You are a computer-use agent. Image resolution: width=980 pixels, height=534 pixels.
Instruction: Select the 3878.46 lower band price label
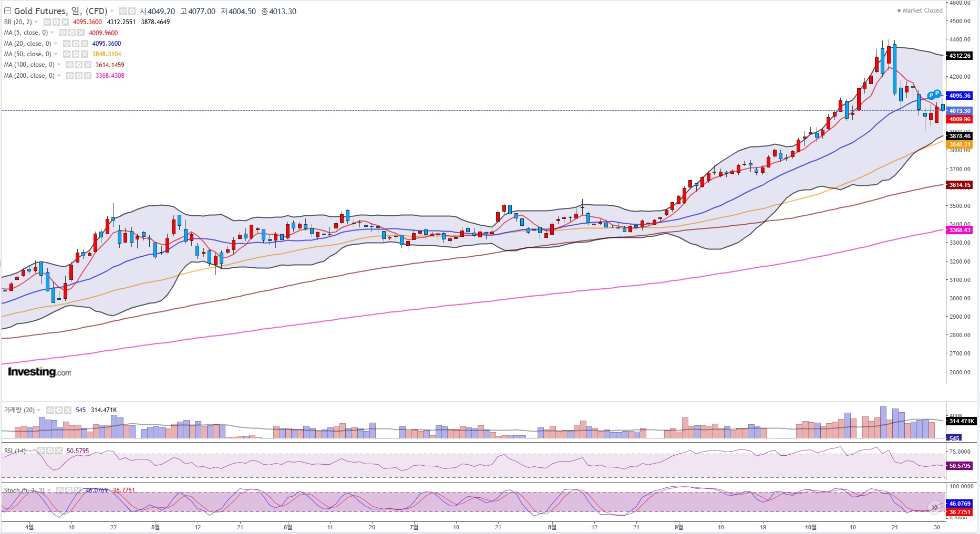click(x=960, y=136)
